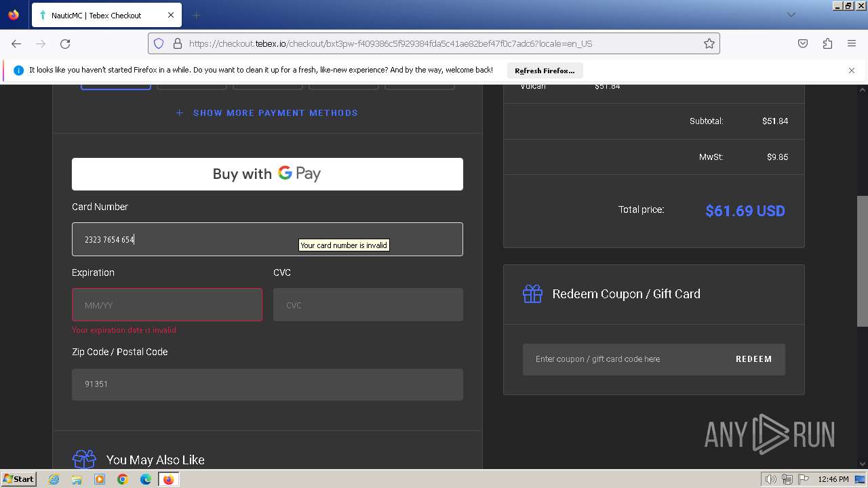This screenshot has width=868, height=488.
Task: Click the Action Center flag icon
Action: pyautogui.click(x=804, y=479)
